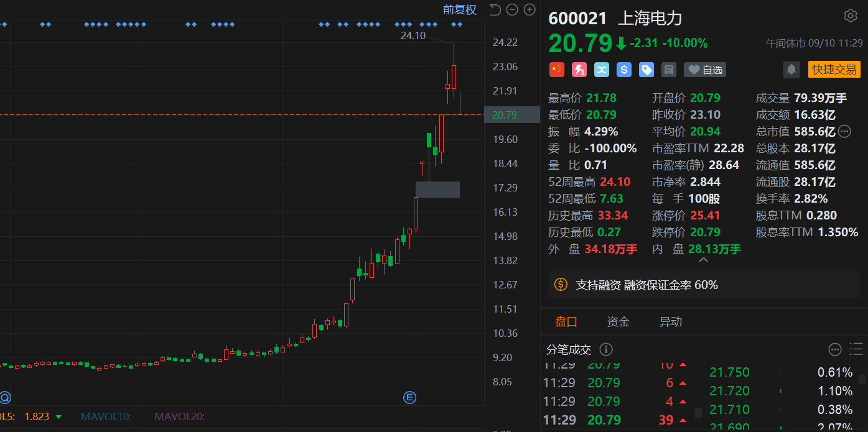Viewport: 868px width, 432px height.
Task: Click the blue price tag icon
Action: tap(646, 70)
